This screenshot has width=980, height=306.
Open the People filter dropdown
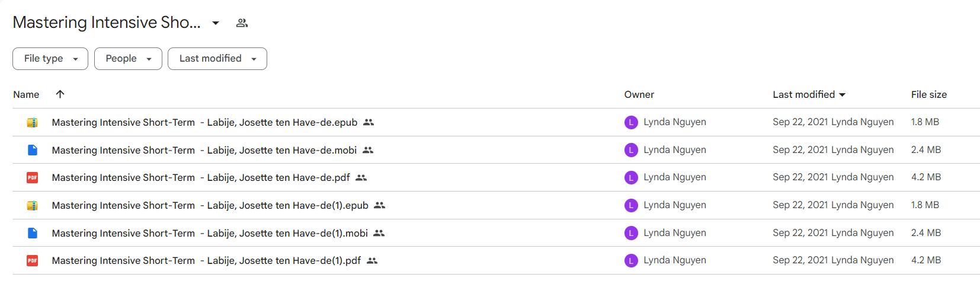click(x=128, y=59)
